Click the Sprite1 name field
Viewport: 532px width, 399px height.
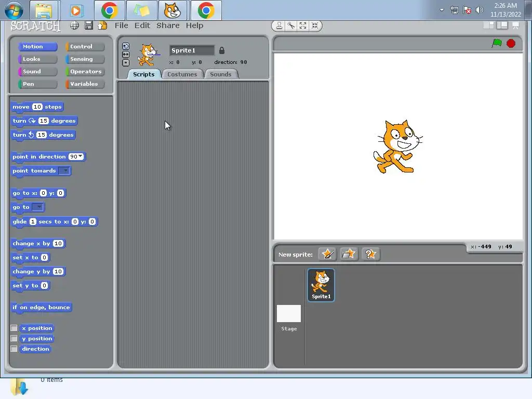point(192,50)
